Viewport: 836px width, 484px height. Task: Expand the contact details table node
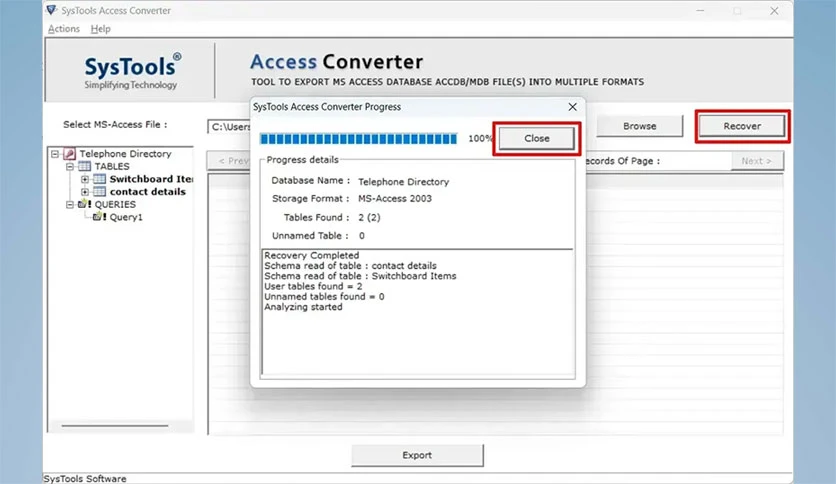click(84, 192)
